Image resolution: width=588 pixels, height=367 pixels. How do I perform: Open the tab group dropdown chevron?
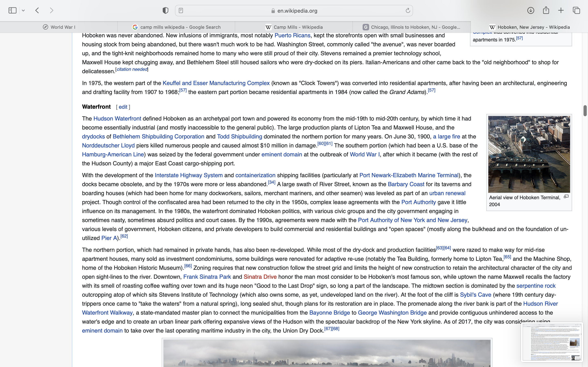coord(23,10)
